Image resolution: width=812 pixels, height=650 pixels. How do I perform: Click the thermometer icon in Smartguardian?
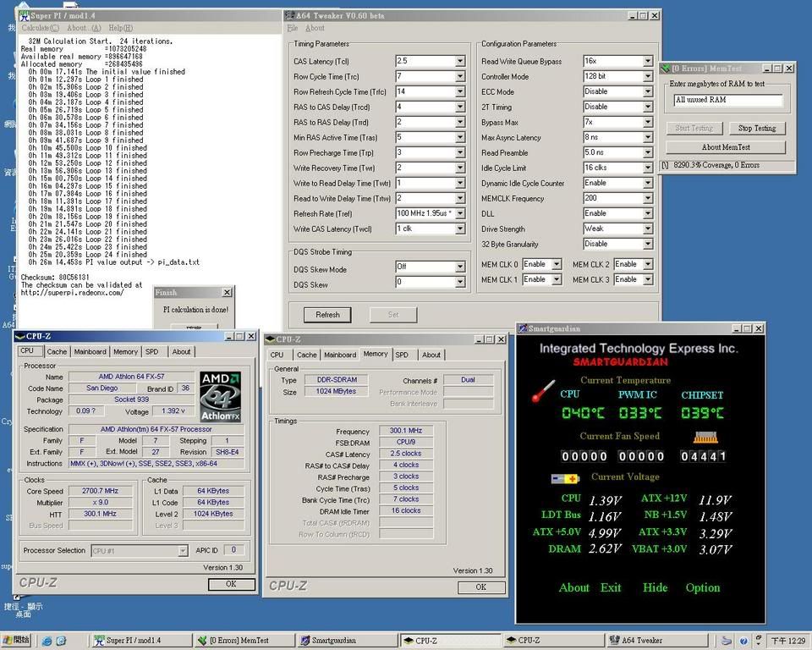tap(543, 391)
